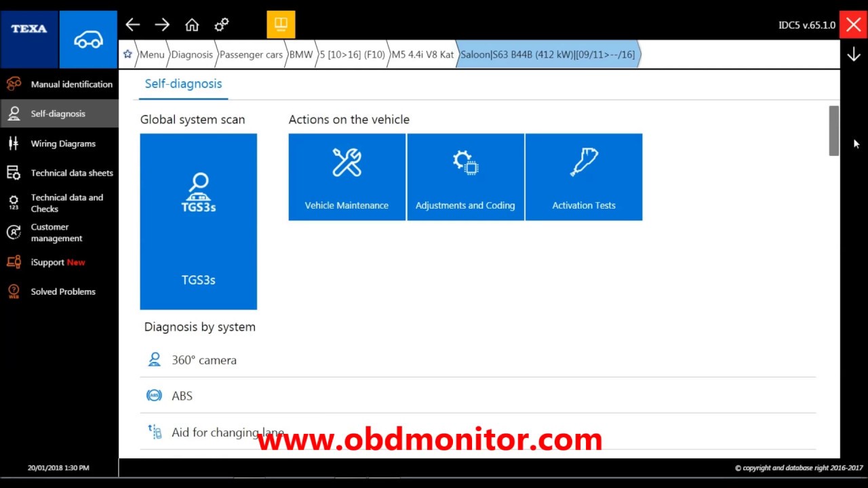Image resolution: width=868 pixels, height=488 pixels.
Task: Click BMW in the breadcrumb
Action: click(x=301, y=54)
